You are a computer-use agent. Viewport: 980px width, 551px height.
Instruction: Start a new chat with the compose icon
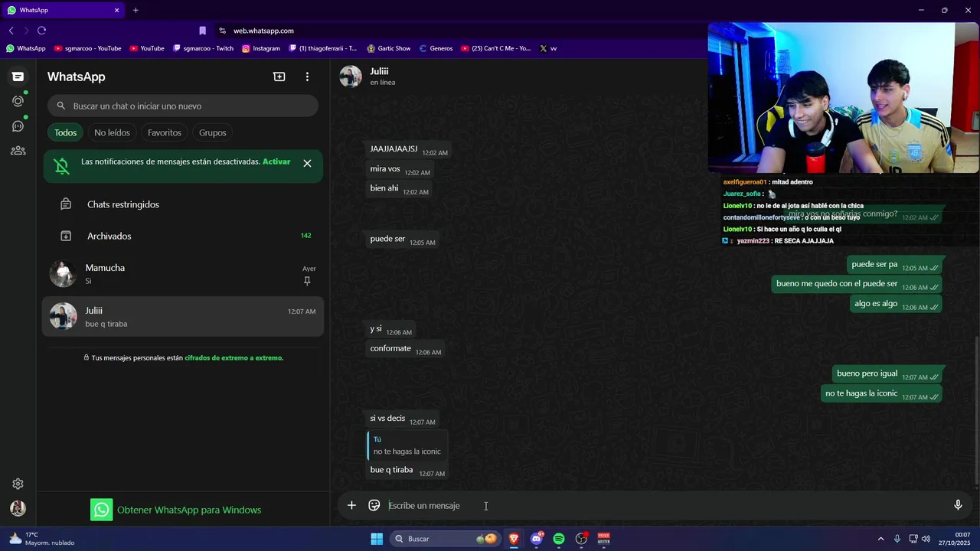coord(279,77)
